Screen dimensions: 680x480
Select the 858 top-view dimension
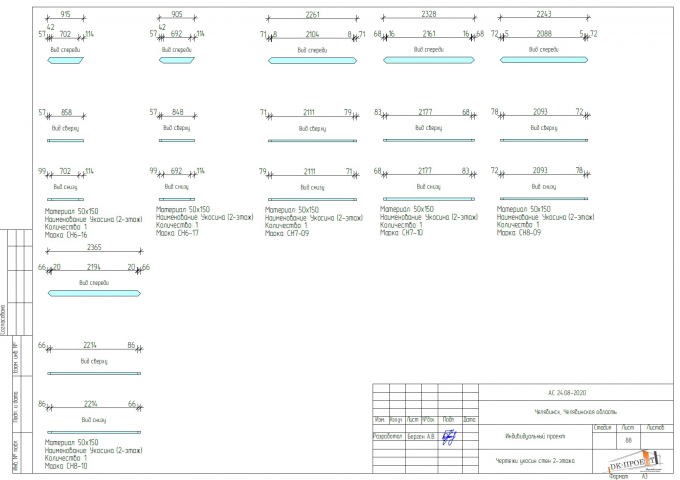point(66,112)
